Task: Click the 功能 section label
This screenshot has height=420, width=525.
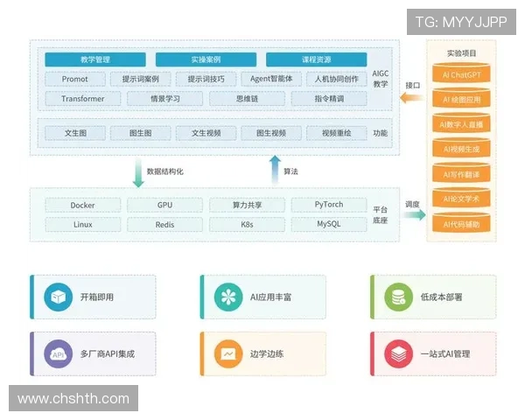Action: [x=381, y=133]
